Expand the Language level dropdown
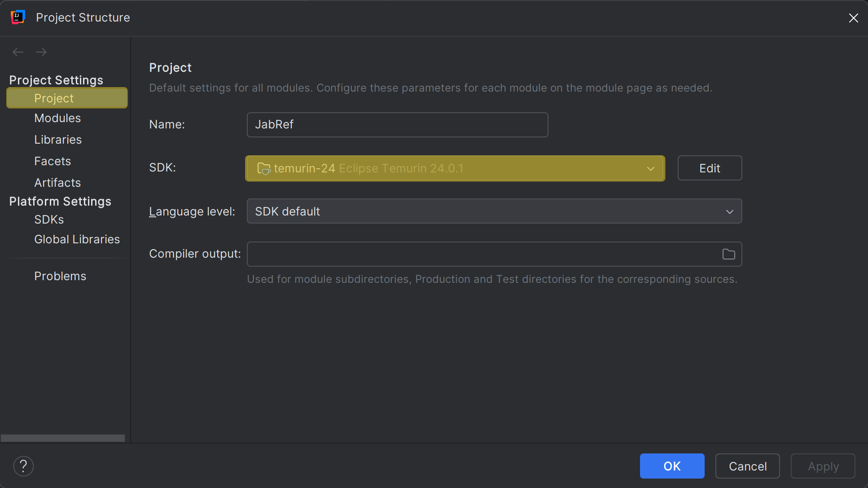This screenshot has height=488, width=868. (x=494, y=211)
